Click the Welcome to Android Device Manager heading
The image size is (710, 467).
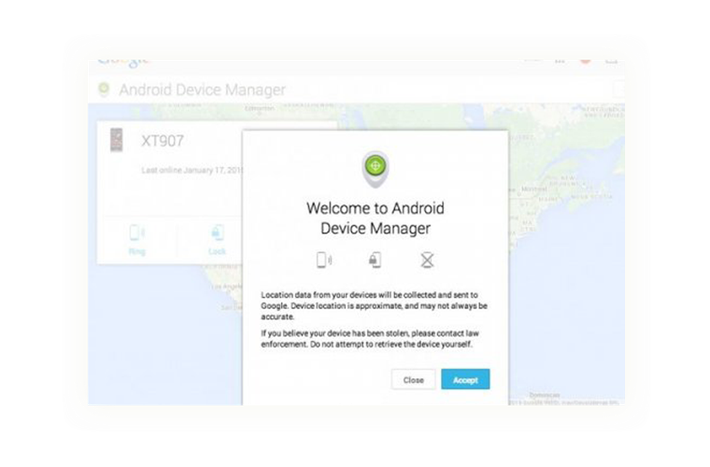click(x=375, y=218)
